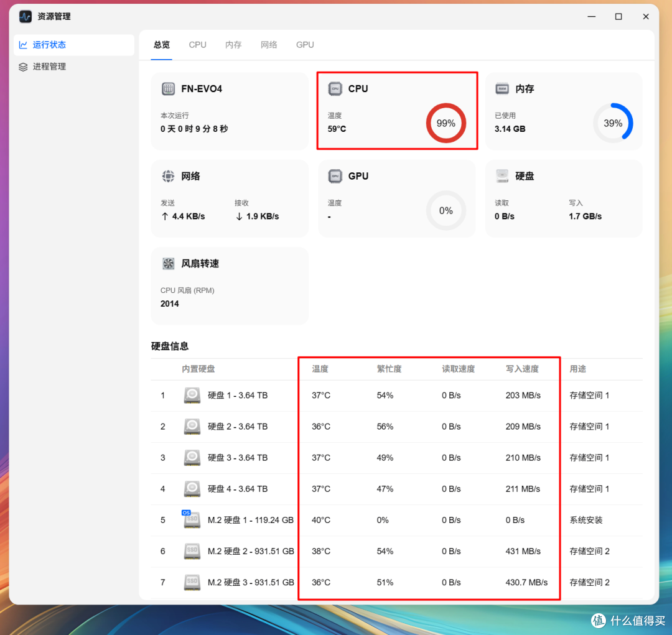Click the M.2 硬盘 3 SSD icon
This screenshot has width=672, height=635.
point(192,582)
